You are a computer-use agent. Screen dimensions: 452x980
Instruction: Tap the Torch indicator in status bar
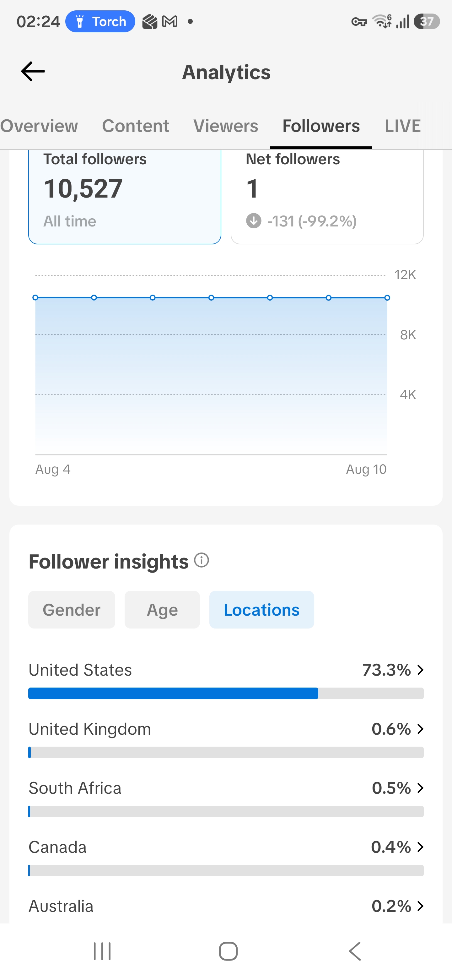pos(100,22)
